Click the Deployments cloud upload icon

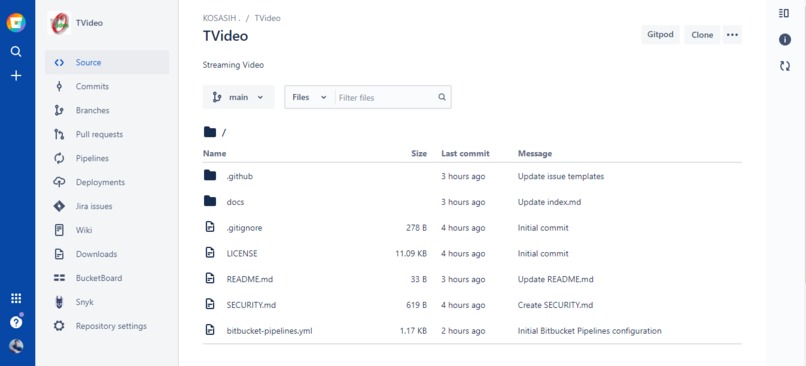coord(59,182)
